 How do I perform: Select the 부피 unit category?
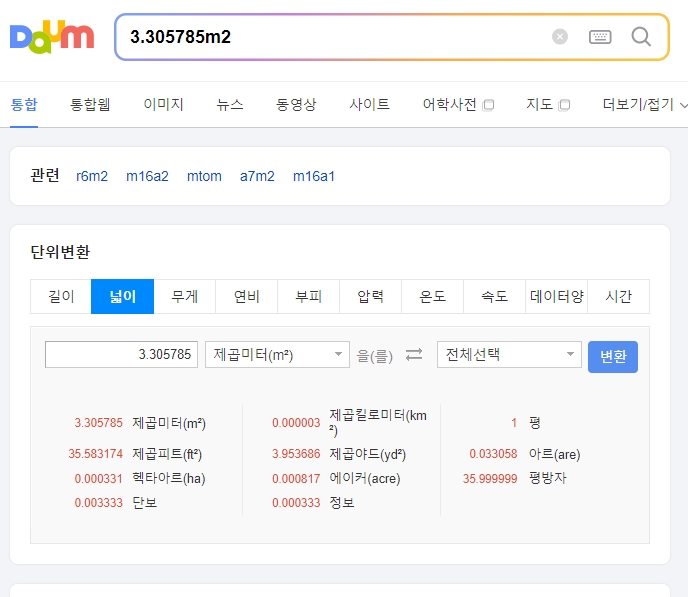[x=308, y=297]
